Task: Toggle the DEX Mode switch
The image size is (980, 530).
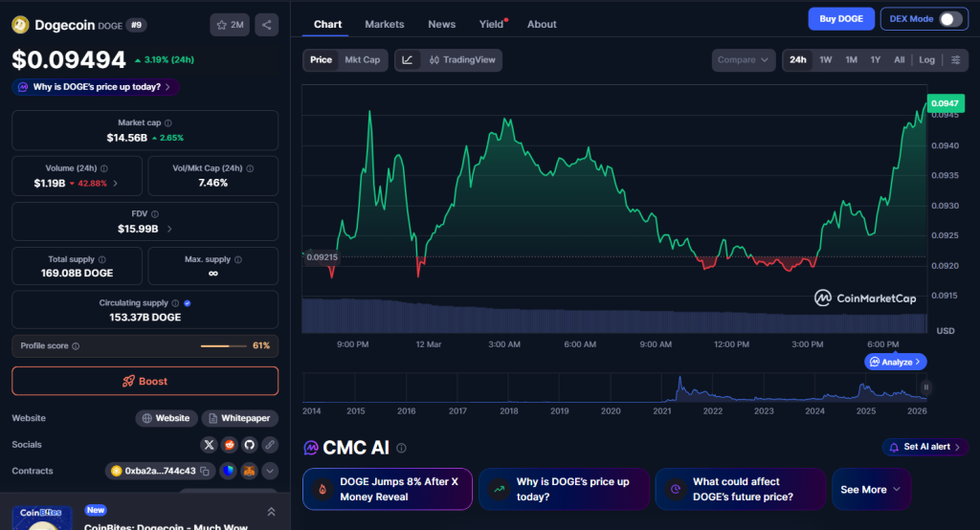Action: pyautogui.click(x=949, y=19)
